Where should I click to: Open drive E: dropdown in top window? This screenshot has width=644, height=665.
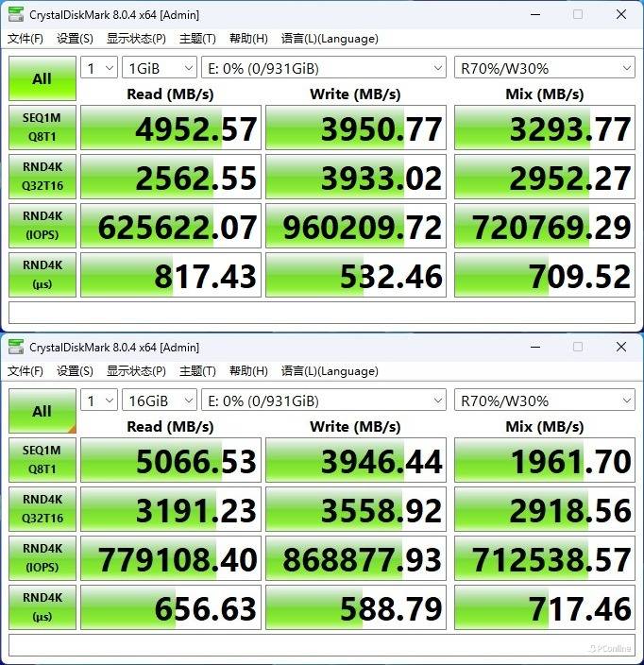(324, 67)
